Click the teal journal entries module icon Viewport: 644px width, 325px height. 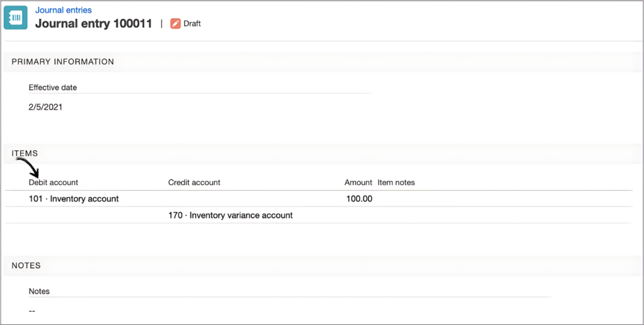(x=16, y=18)
